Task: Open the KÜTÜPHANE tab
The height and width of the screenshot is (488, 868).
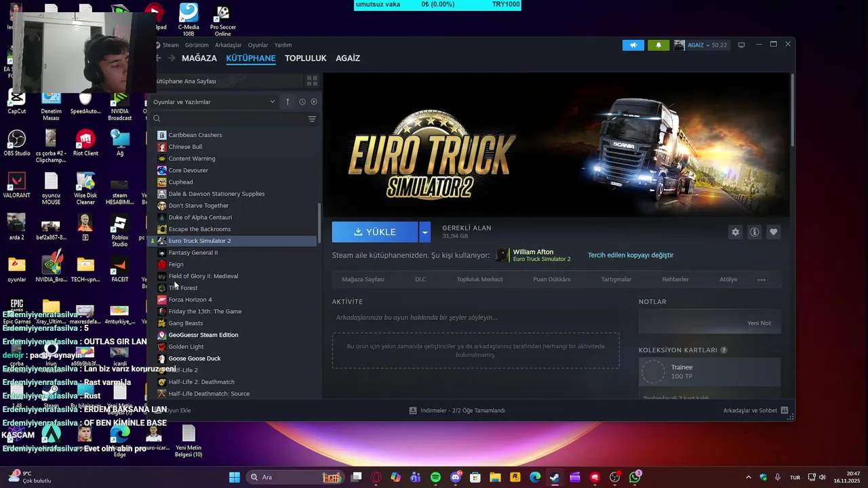Action: coord(251,58)
